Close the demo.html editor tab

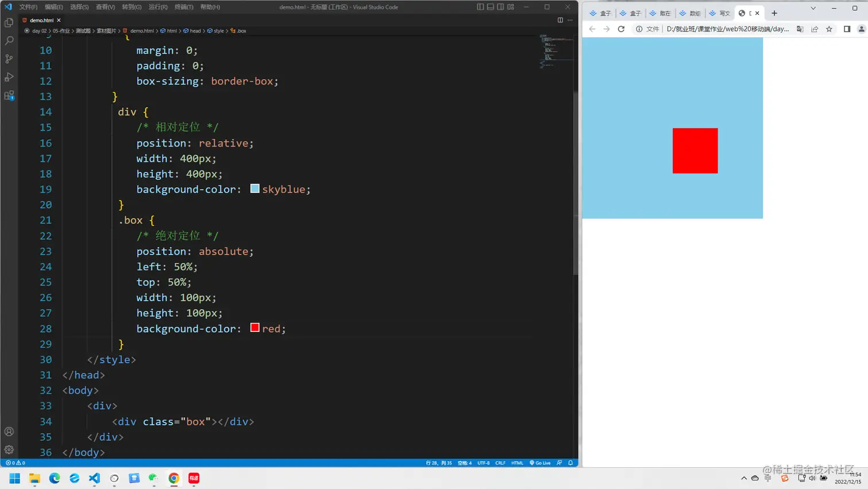click(59, 20)
